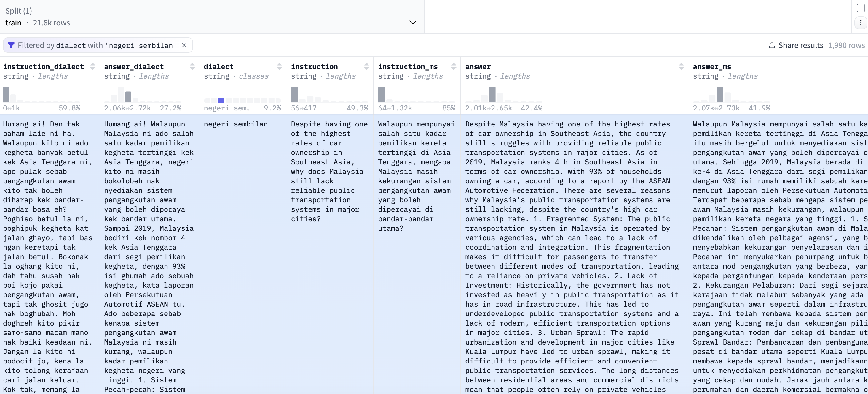Screen dimensions: 868x394
Task: Click the 59.8% instruction_dialect percentage
Action: tap(69, 108)
